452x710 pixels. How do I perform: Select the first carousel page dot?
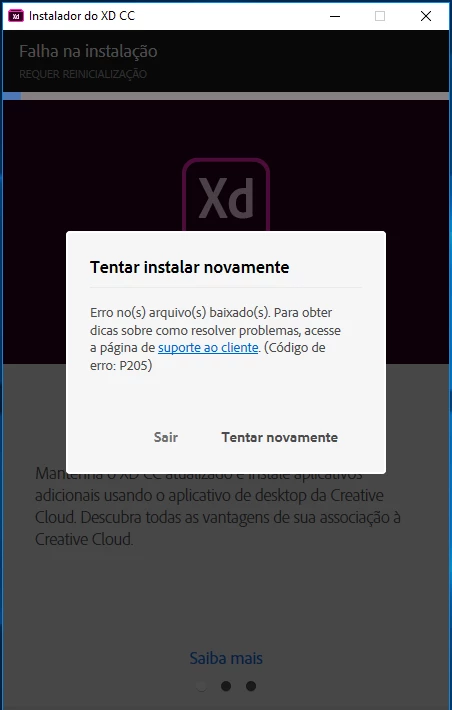coord(201,686)
